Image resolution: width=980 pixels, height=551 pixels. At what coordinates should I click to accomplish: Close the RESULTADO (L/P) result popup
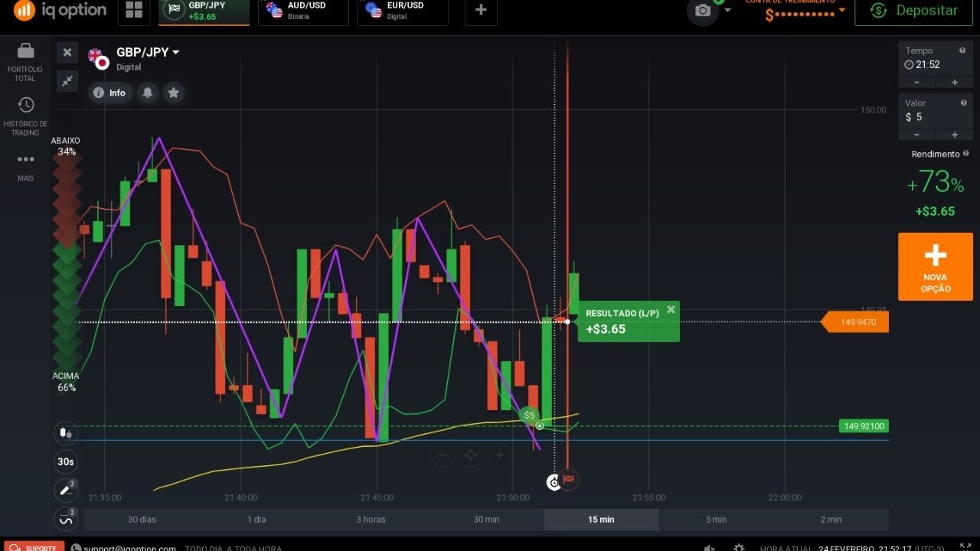point(671,310)
